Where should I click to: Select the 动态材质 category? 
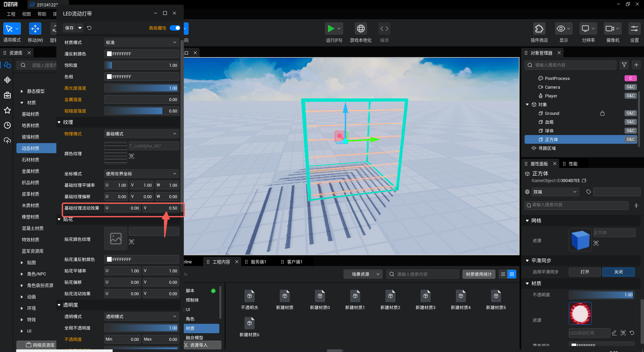tap(36, 148)
